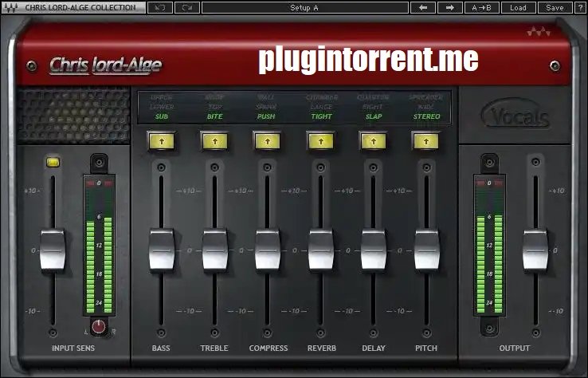Click the Load preset button
Viewport: 588px width, 378px height.
coord(518,7)
